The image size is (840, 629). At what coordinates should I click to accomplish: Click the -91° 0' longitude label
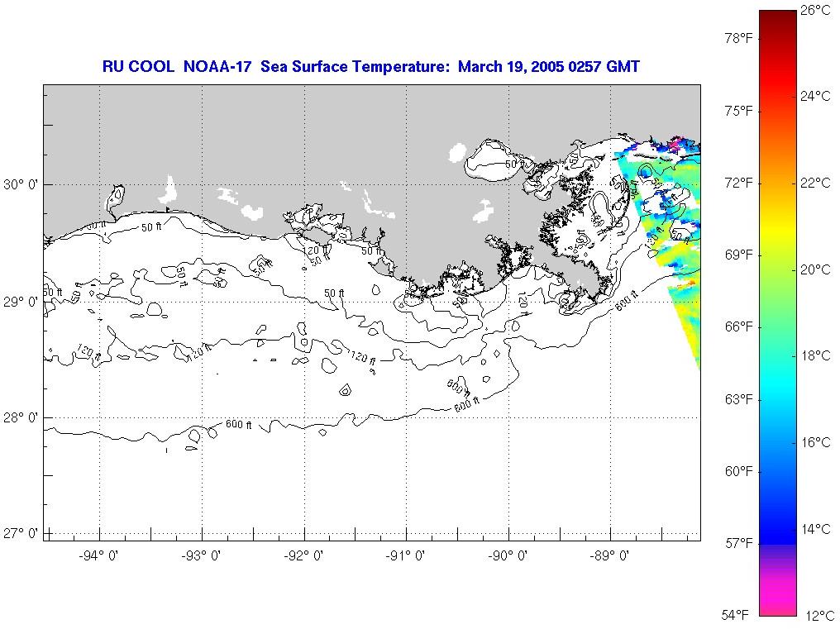[x=405, y=555]
